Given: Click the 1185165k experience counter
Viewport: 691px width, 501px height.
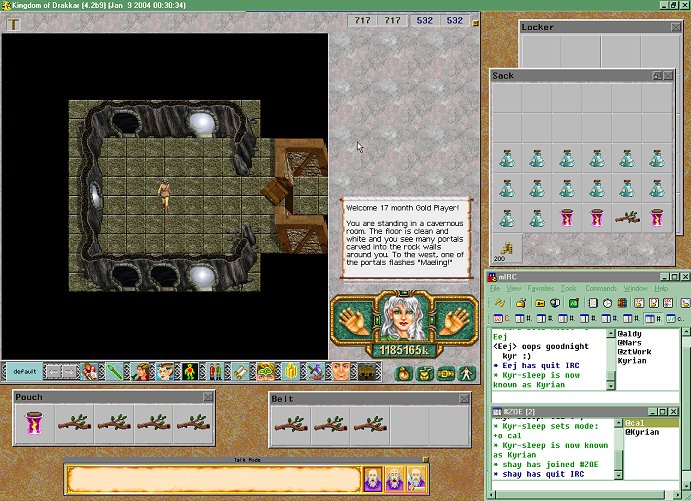Looking at the screenshot, I should pyautogui.click(x=404, y=351).
